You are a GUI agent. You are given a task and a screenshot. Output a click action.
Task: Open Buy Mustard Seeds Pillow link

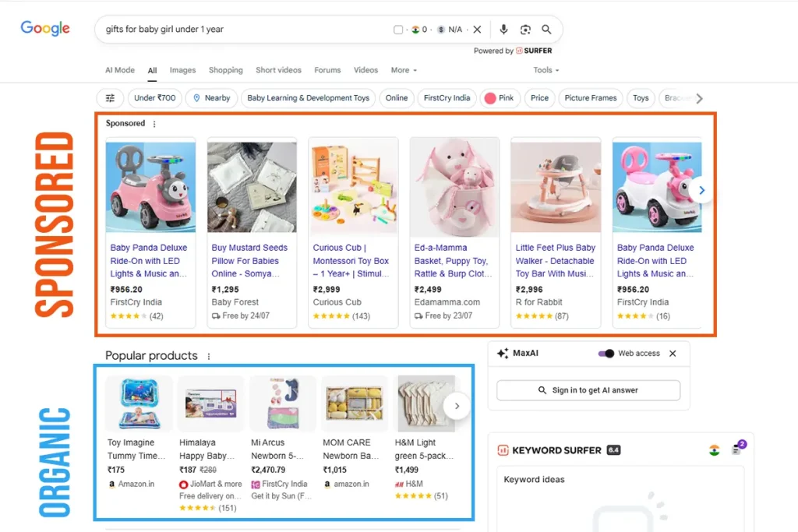pyautogui.click(x=249, y=261)
